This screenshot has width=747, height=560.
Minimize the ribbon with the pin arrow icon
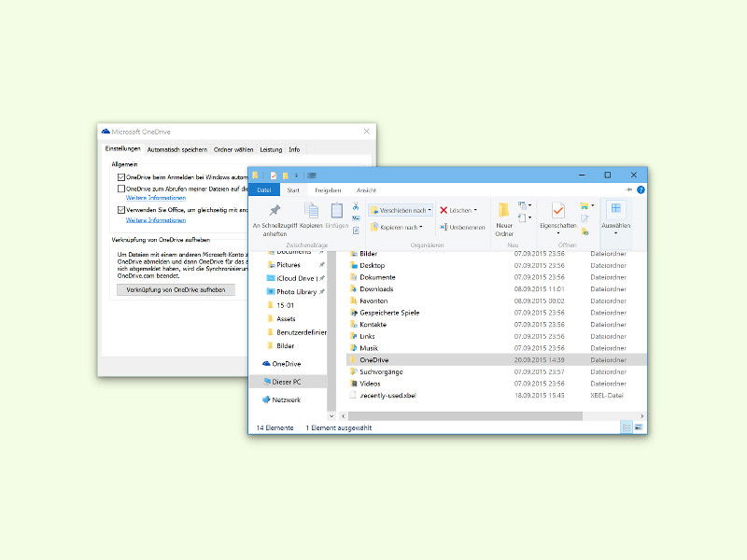pos(628,189)
